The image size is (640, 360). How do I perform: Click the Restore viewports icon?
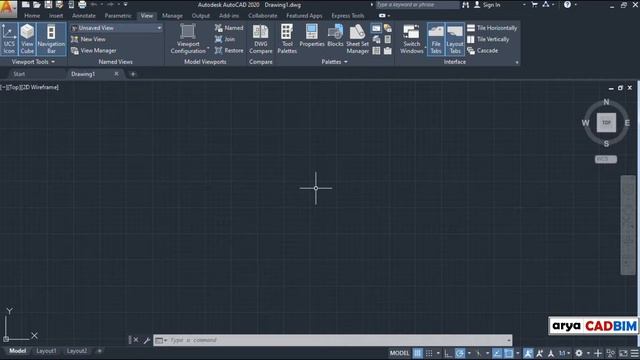[x=229, y=51]
